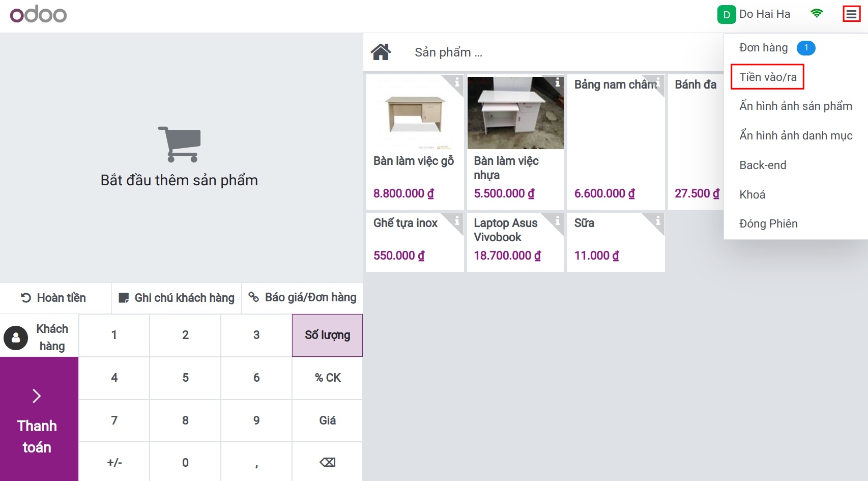Click the backspace delete key on numpad

tap(327, 462)
